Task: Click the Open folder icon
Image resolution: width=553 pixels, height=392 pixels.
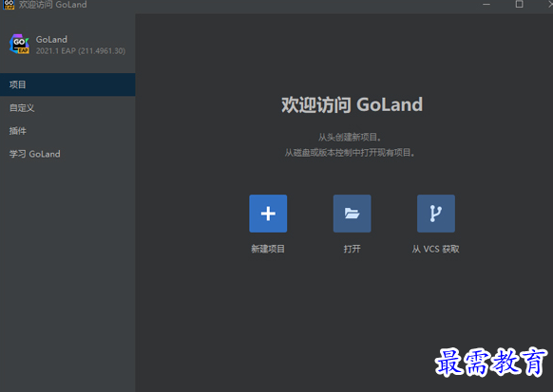Action: pyautogui.click(x=352, y=214)
